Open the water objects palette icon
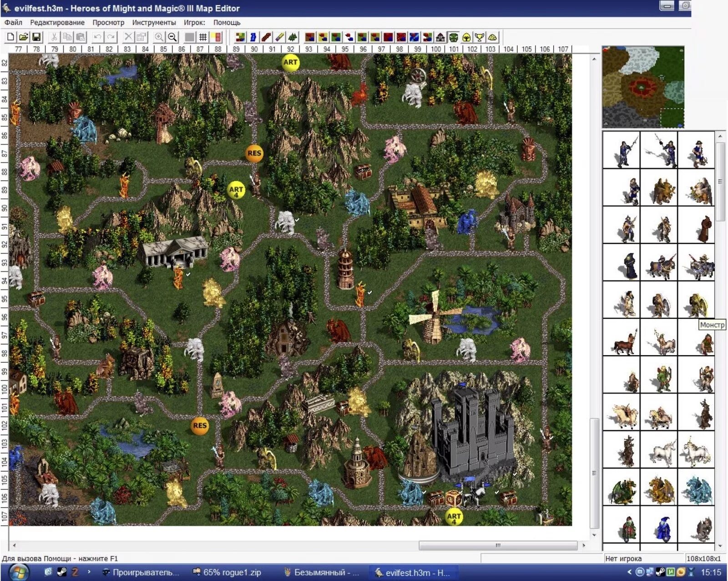The width and height of the screenshot is (728, 581). coord(414,37)
